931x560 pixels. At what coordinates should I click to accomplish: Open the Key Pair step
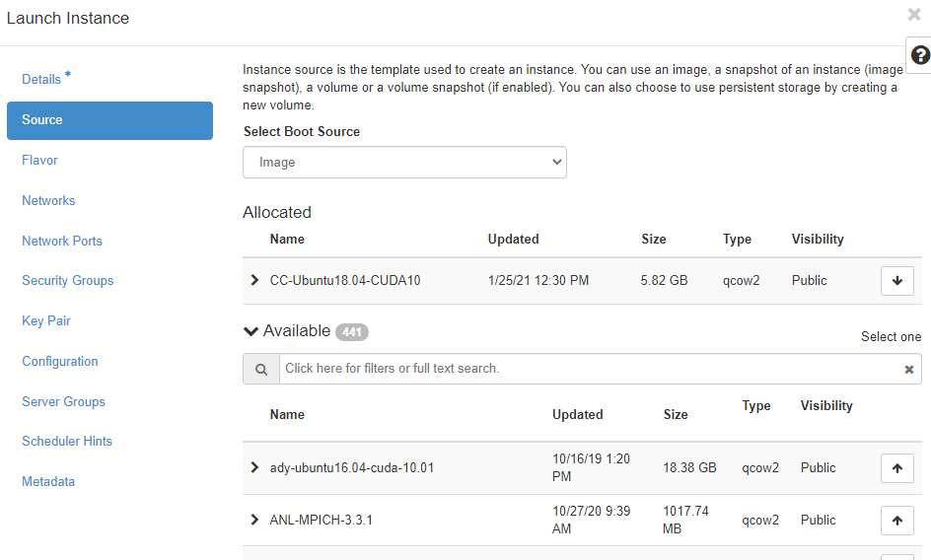pos(46,321)
